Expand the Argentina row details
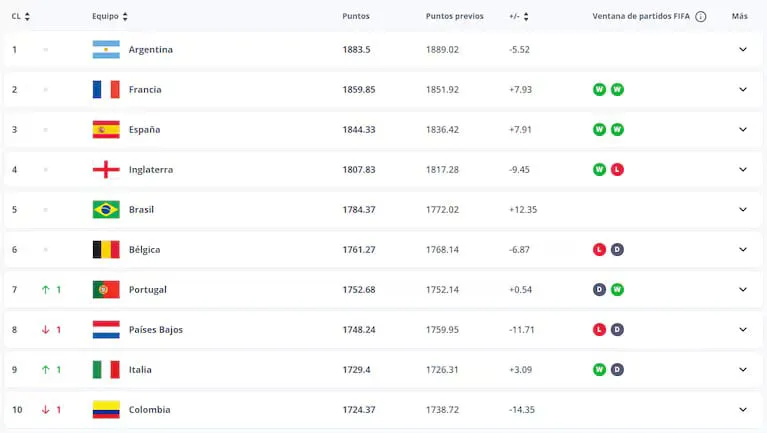The image size is (767, 433). click(742, 50)
